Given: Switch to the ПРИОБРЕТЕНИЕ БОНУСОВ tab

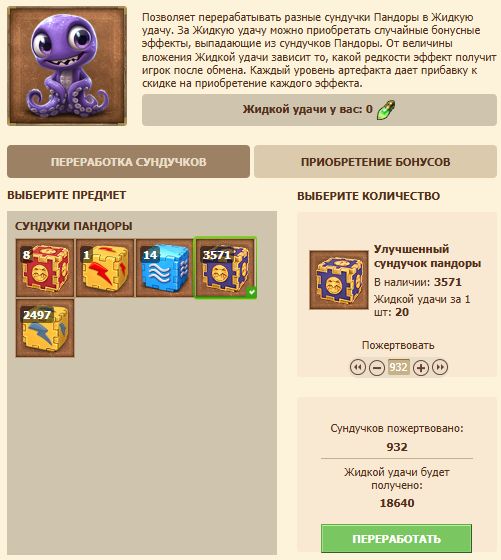Looking at the screenshot, I should coord(375,162).
